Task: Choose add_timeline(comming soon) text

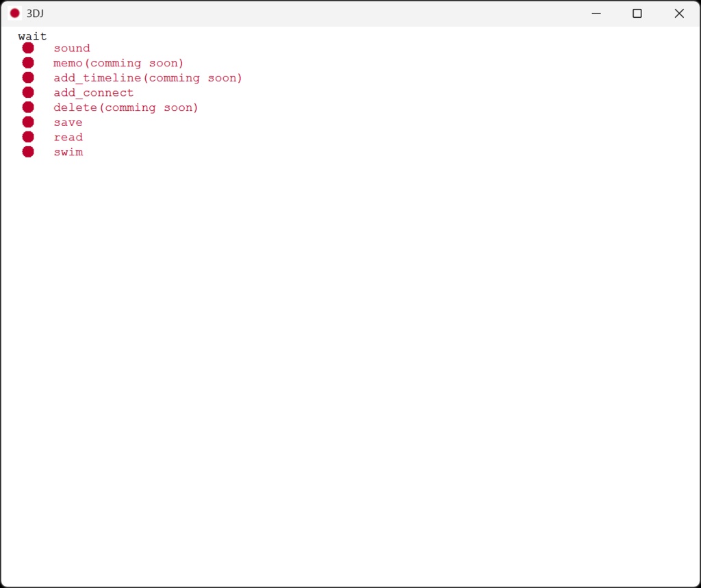Action: pos(148,78)
